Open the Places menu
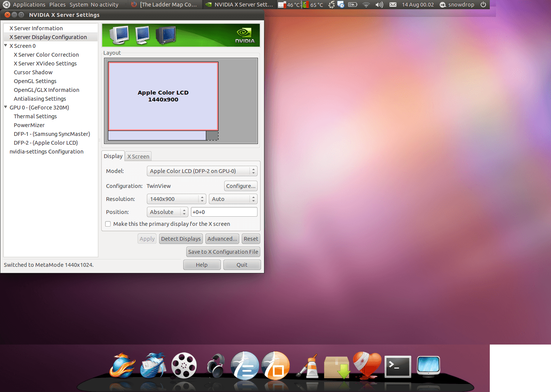 pos(57,5)
